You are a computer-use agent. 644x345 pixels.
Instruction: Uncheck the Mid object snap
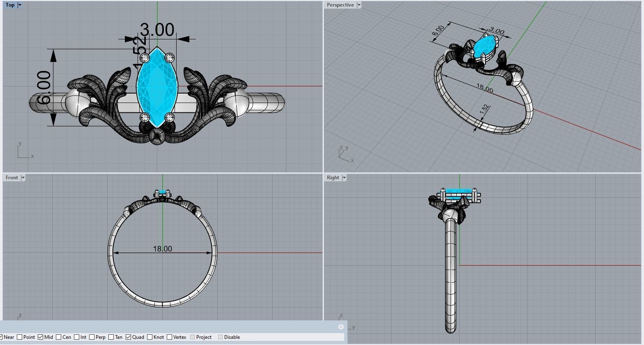pyautogui.click(x=40, y=337)
